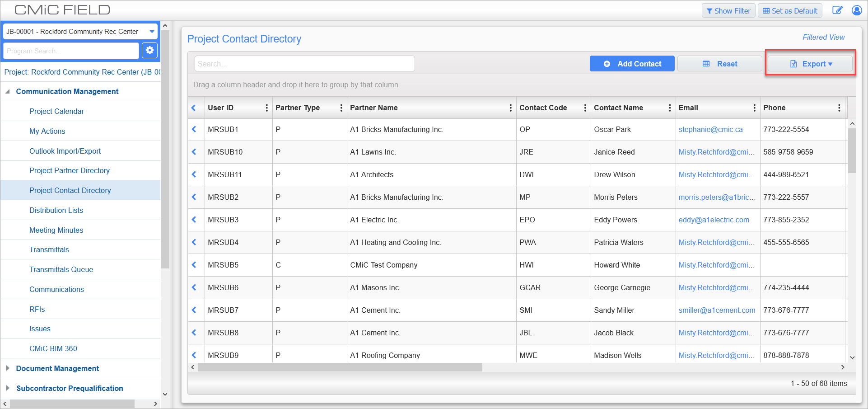The image size is (868, 409).
Task: Click the arrow icon in MRSUB5 row
Action: pos(194,265)
